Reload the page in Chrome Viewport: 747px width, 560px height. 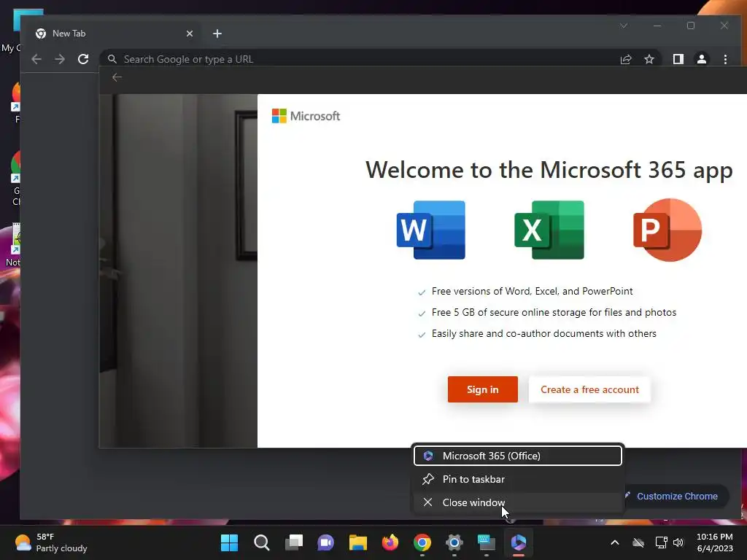pyautogui.click(x=83, y=59)
